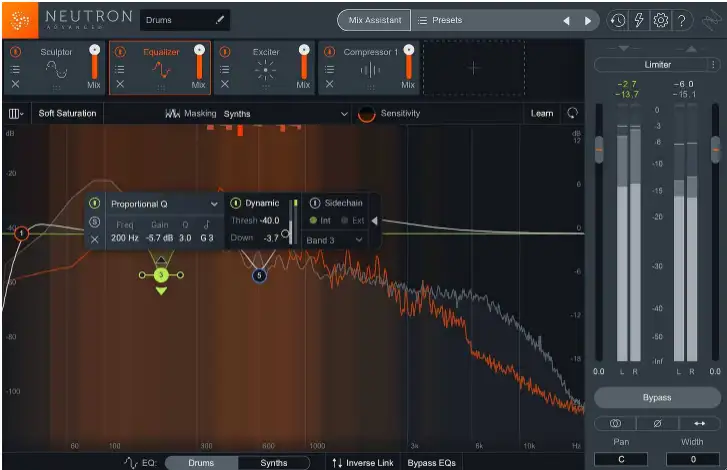Toggle Exciter module power button
The image size is (727, 470).
[x=224, y=52]
